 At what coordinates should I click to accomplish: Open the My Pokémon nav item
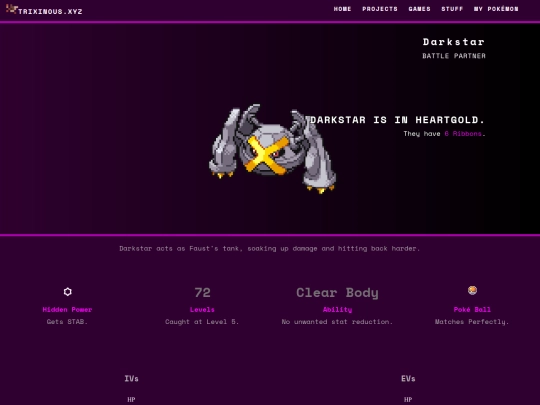496,9
